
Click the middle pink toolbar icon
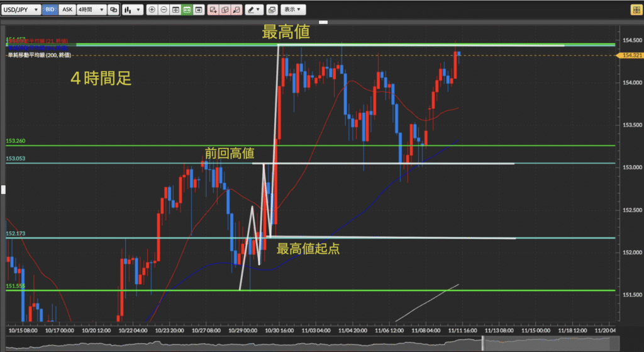[225, 10]
